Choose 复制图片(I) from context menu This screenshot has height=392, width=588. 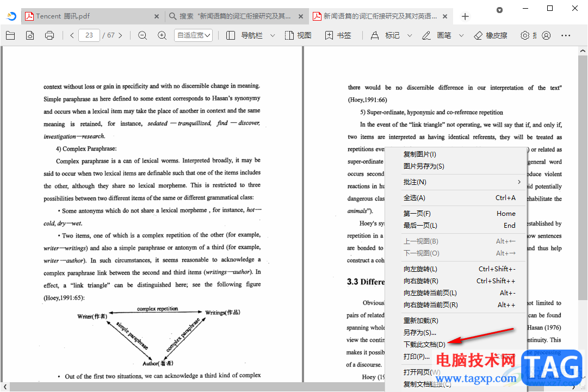(x=456, y=154)
